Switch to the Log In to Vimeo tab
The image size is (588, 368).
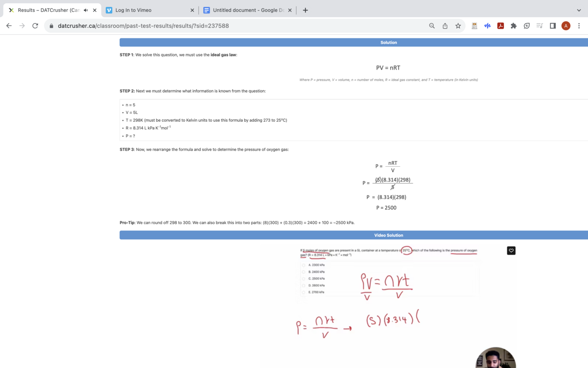coord(149,10)
